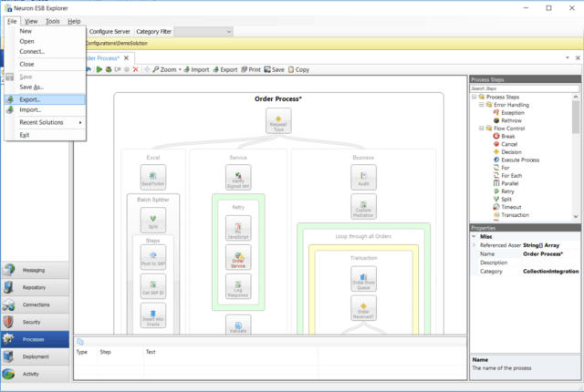The height and width of the screenshot is (392, 584).
Task: Open the Connections navigation section
Action: tap(35, 304)
